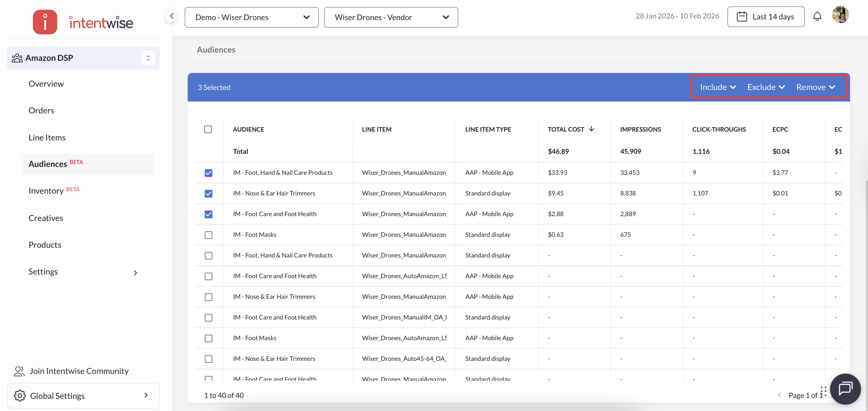Viewport: 868px width, 411px height.
Task: Navigate to Creatives in the sidebar
Action: 46,218
